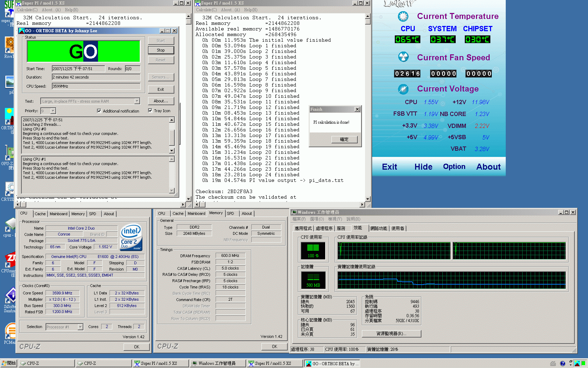
Task: Open About..(A) menu in right Super PI
Action: 230,10
